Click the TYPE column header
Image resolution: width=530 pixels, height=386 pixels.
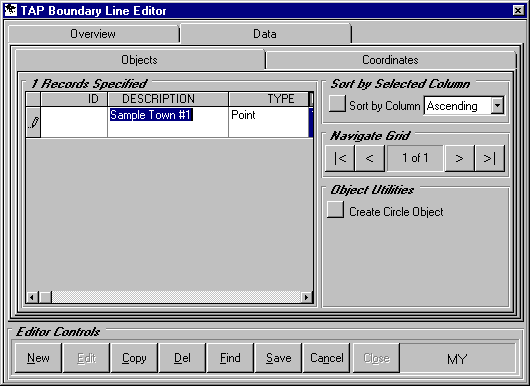(x=269, y=99)
